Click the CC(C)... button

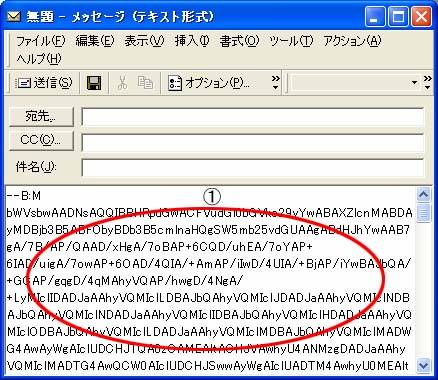coord(41,140)
